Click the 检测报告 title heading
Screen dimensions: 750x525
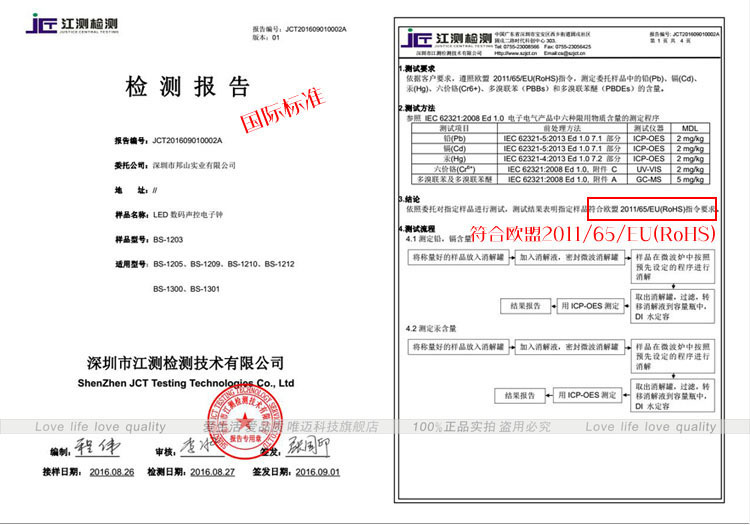click(188, 87)
